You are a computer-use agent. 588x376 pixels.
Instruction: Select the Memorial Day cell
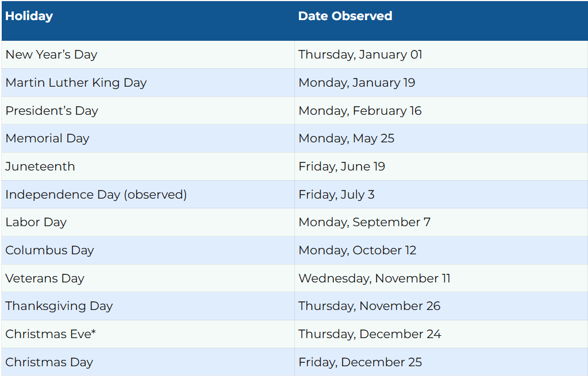(x=47, y=138)
